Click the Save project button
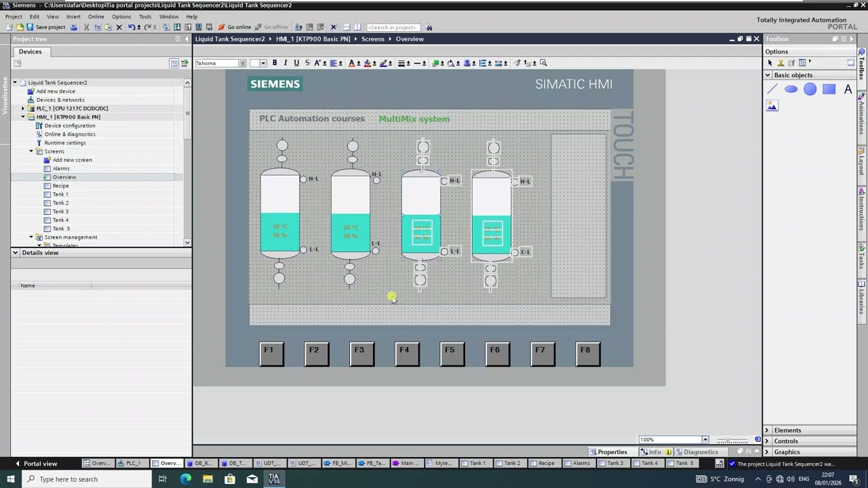 coord(45,27)
